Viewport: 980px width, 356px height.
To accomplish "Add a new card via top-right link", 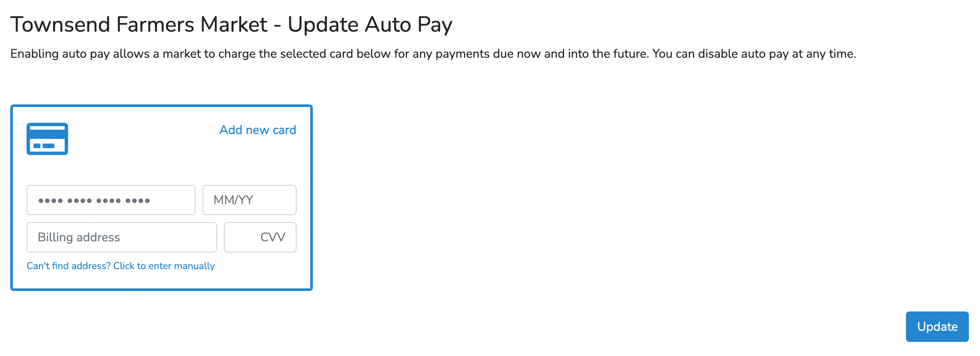I will coord(258,130).
